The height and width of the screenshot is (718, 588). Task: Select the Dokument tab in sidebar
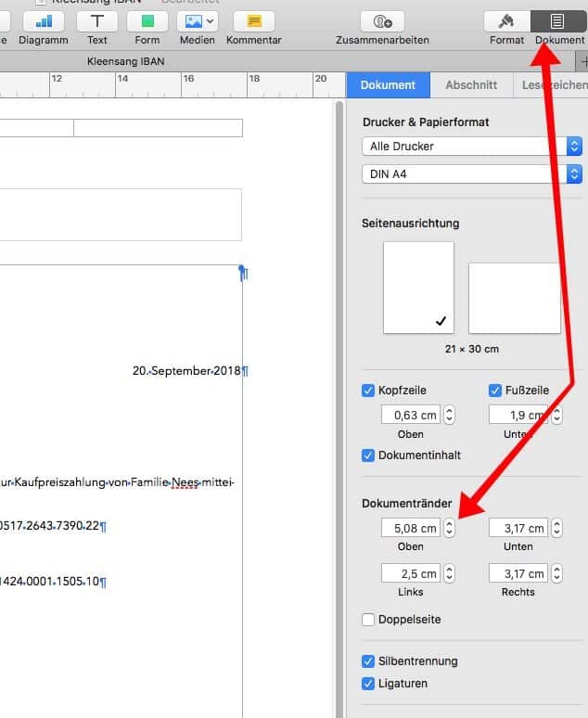388,84
